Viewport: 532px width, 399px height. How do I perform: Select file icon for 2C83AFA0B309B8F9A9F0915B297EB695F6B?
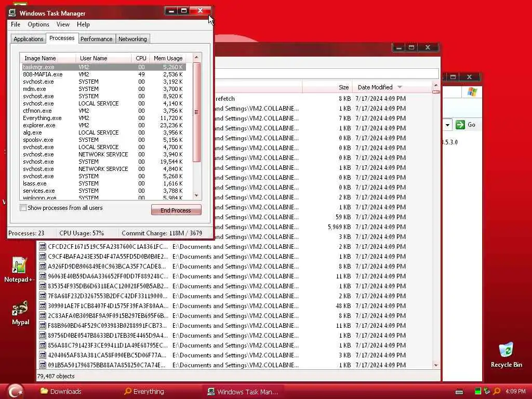coord(43,315)
